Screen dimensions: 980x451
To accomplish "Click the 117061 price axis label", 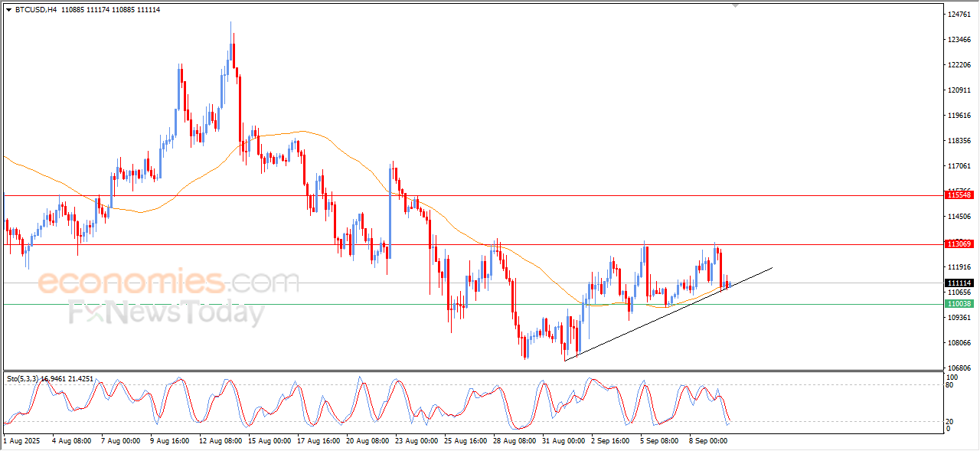I will click(x=959, y=166).
